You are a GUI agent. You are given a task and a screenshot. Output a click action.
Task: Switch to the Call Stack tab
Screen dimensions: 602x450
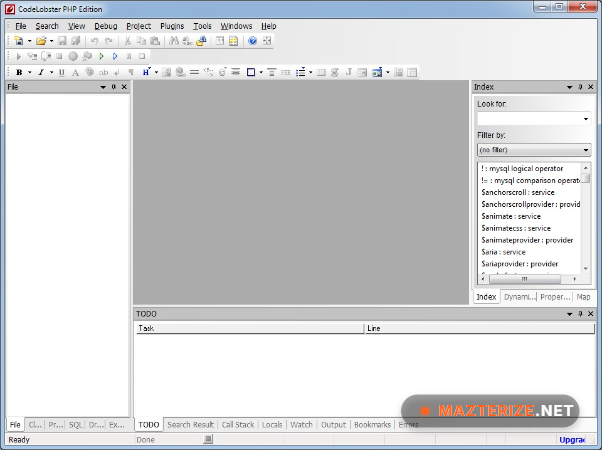(238, 425)
